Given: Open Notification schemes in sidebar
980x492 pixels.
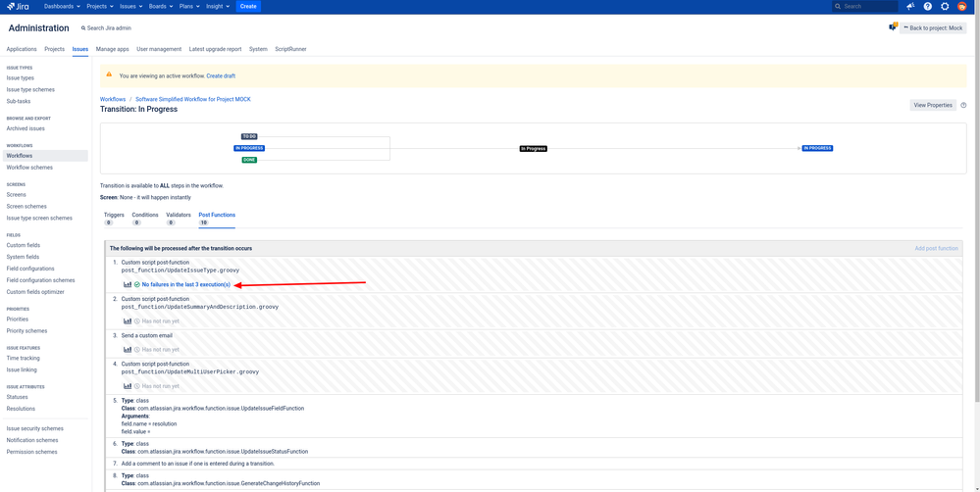Looking at the screenshot, I should point(31,440).
